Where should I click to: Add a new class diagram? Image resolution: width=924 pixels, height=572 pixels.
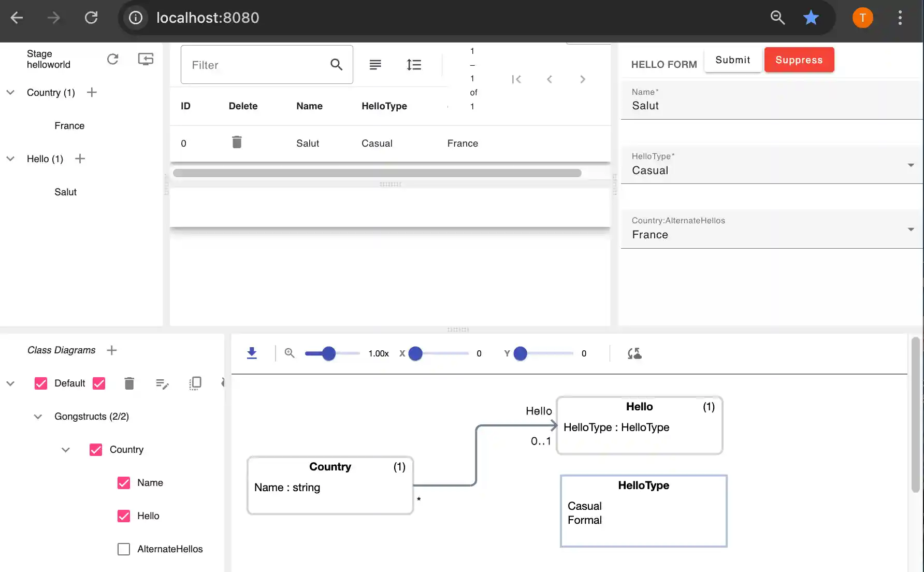[x=111, y=350]
